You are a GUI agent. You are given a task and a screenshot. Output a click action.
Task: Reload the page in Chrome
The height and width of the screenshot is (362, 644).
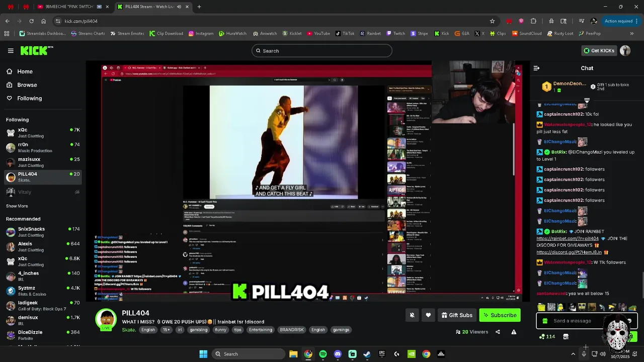31,21
